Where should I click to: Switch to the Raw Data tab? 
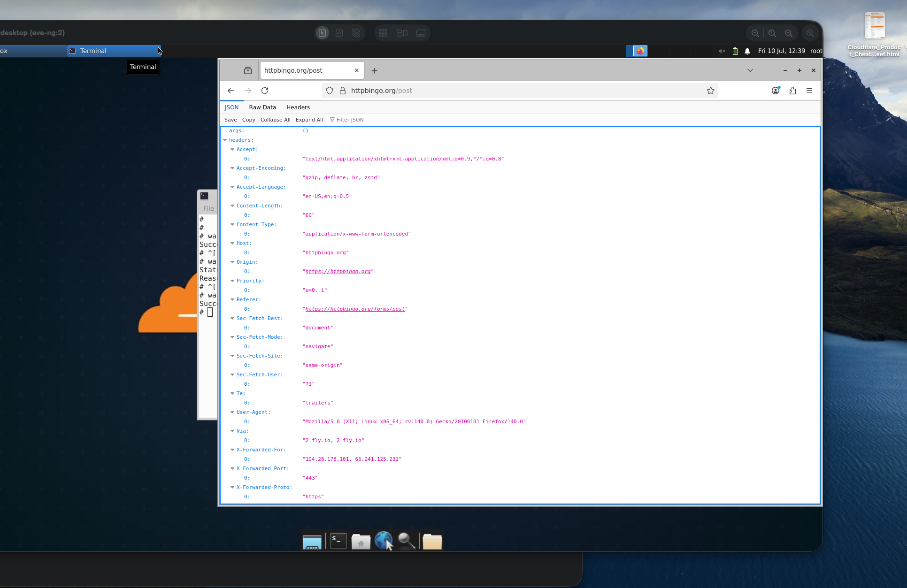pos(262,107)
